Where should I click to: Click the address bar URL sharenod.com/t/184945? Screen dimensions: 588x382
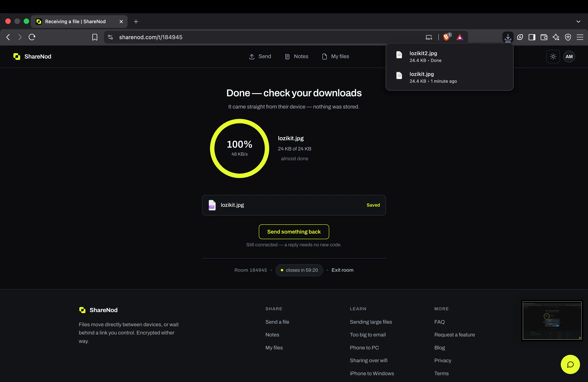pyautogui.click(x=151, y=37)
